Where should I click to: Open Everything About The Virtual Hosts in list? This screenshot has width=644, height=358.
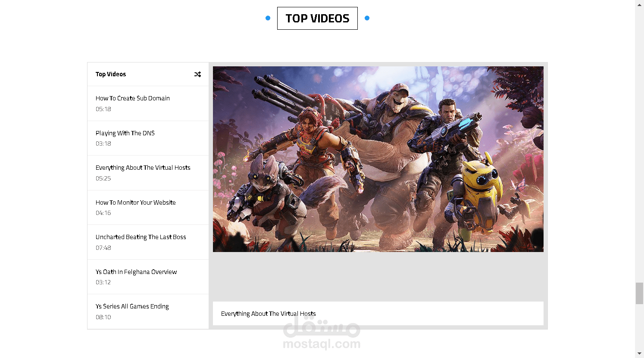click(x=148, y=173)
